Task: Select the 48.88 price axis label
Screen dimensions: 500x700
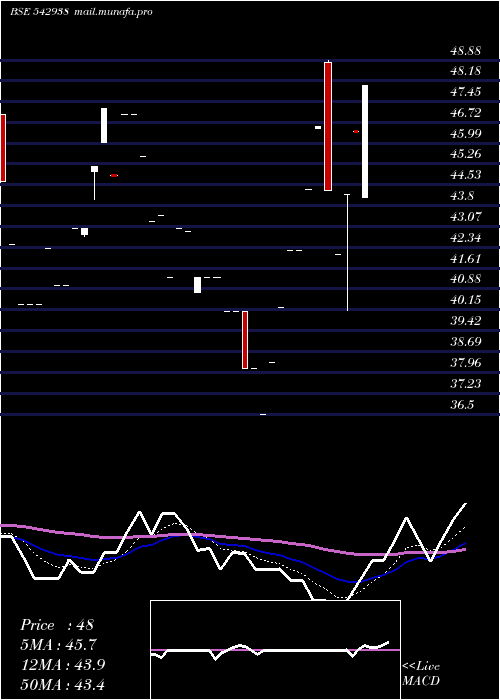Action: click(466, 51)
